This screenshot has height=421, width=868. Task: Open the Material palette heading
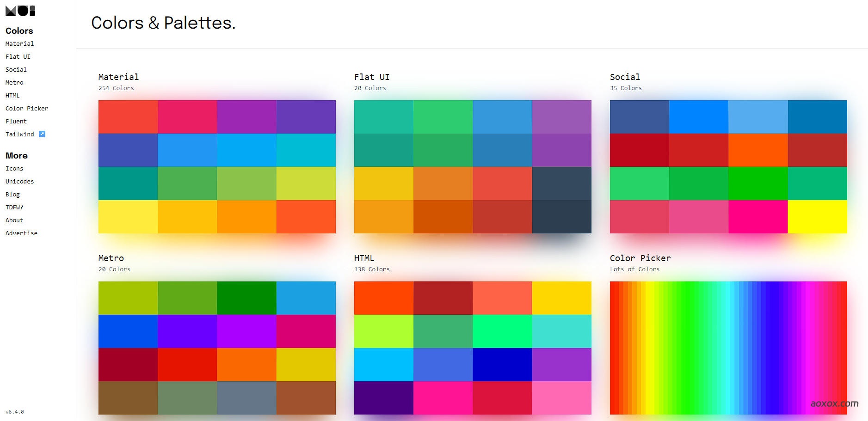pos(118,77)
